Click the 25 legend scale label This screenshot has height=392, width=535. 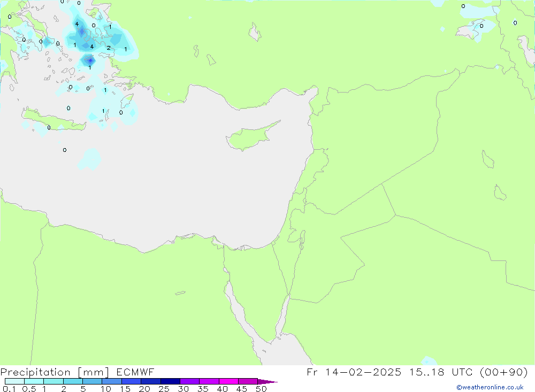click(164, 389)
